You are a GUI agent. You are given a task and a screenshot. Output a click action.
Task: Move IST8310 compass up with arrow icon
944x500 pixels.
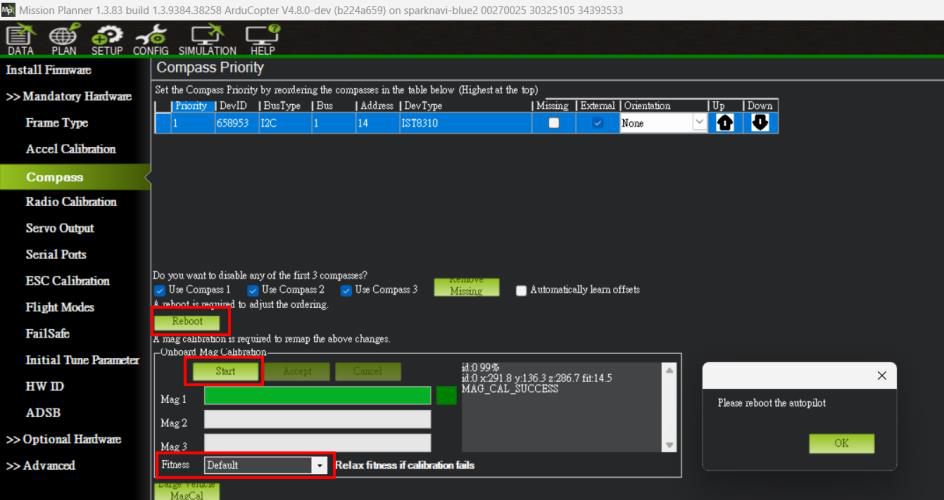(x=725, y=123)
